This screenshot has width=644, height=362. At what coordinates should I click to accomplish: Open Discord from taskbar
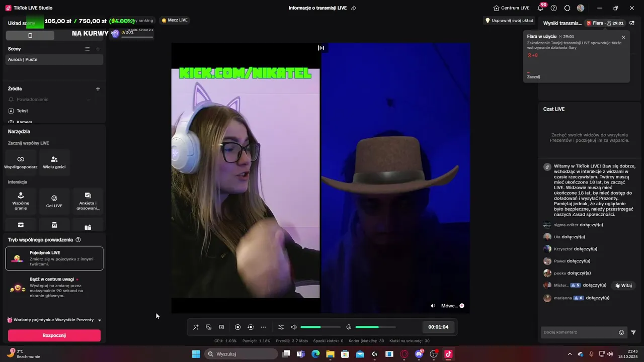coord(419,354)
